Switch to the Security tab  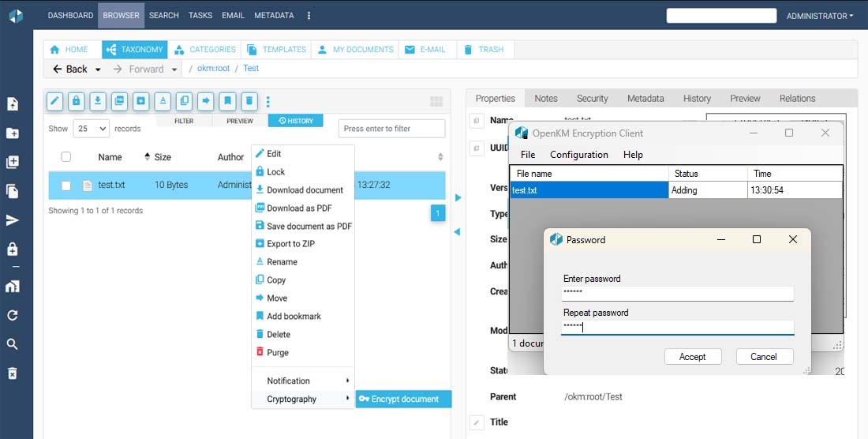click(x=593, y=99)
